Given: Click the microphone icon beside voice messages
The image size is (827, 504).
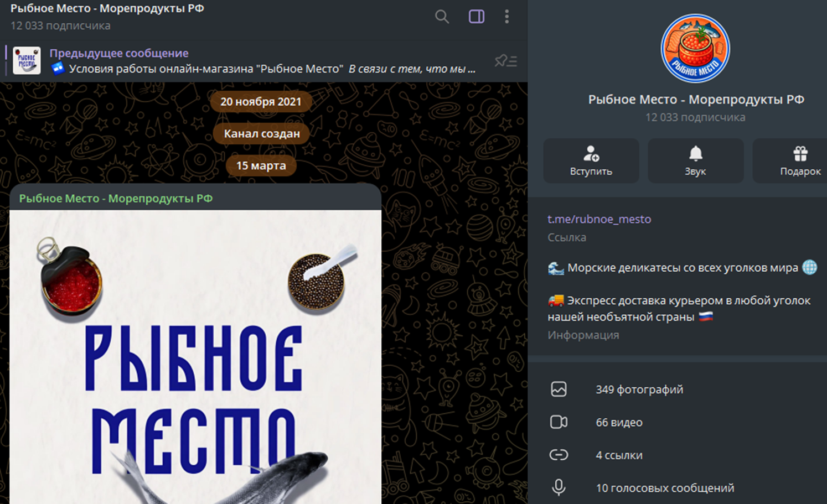Looking at the screenshot, I should click(559, 487).
